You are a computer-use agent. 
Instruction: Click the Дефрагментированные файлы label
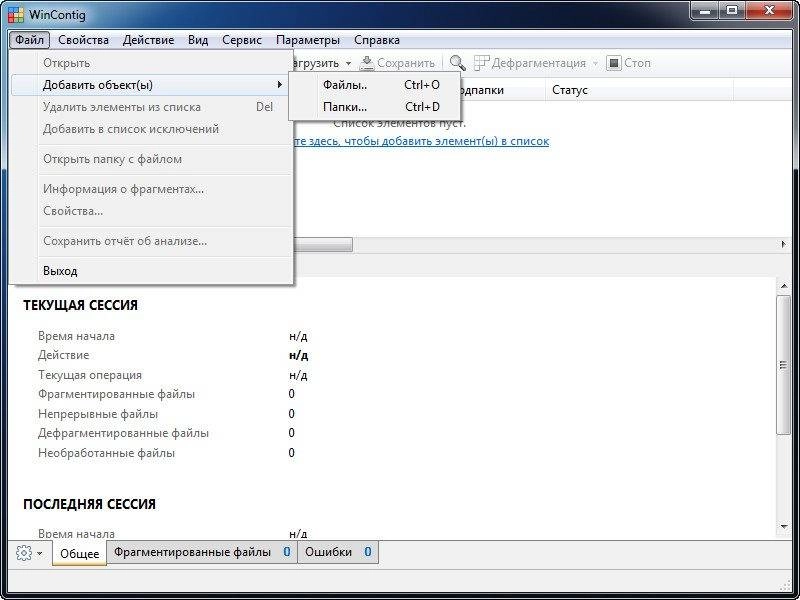123,433
